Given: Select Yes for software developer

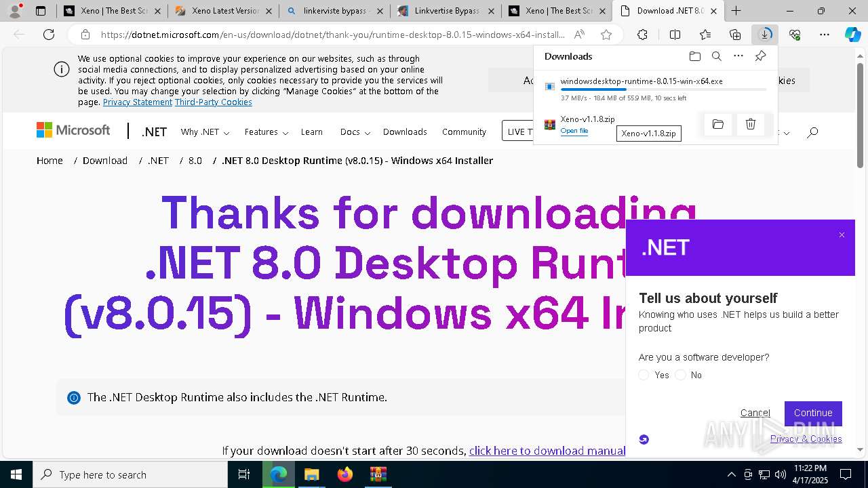Looking at the screenshot, I should click(x=644, y=375).
